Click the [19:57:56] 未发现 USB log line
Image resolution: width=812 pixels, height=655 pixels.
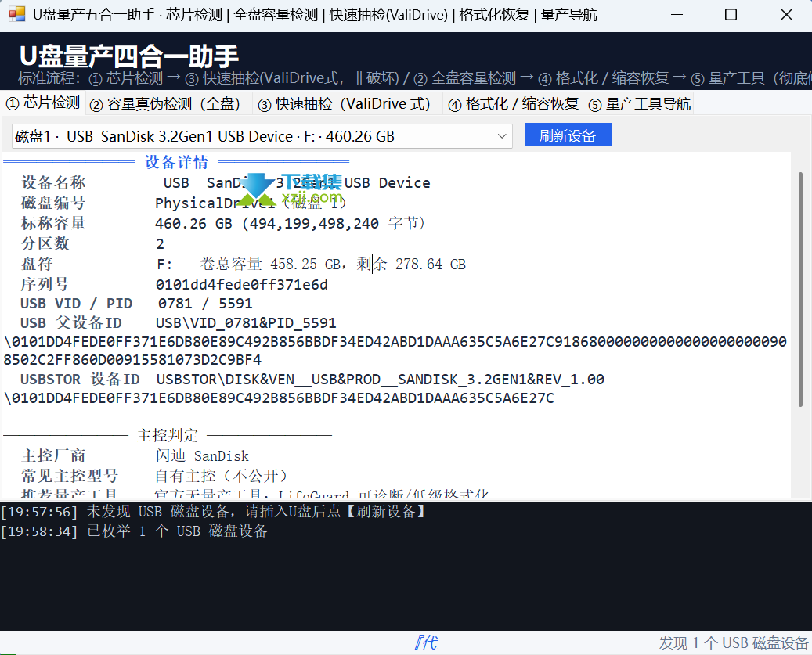[213, 512]
